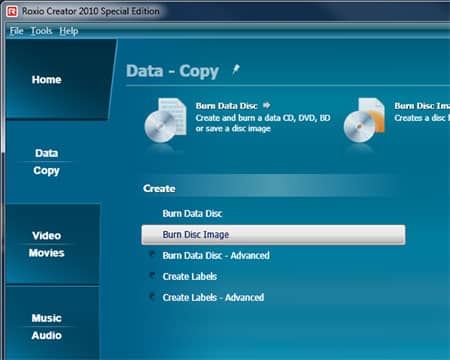Click bullet icon next to Create Labels

(x=152, y=275)
